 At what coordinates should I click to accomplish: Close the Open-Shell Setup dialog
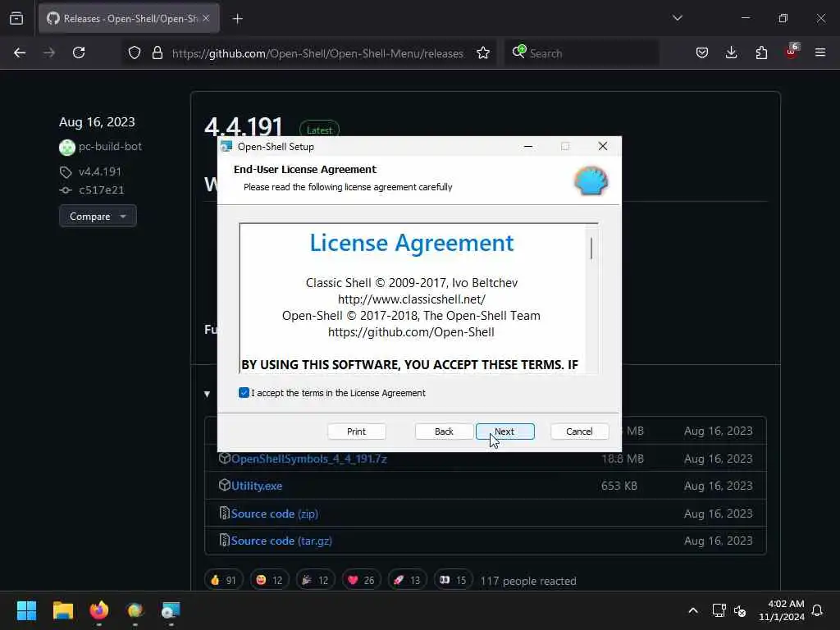(x=603, y=146)
